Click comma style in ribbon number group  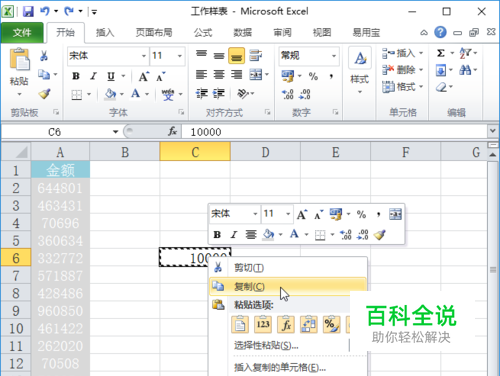click(x=331, y=76)
